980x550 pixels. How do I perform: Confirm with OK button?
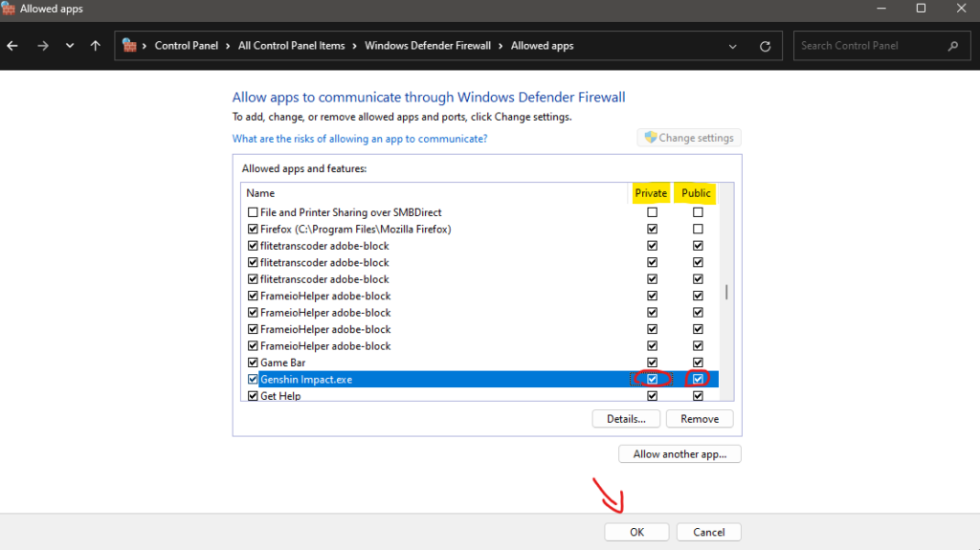[x=636, y=532]
